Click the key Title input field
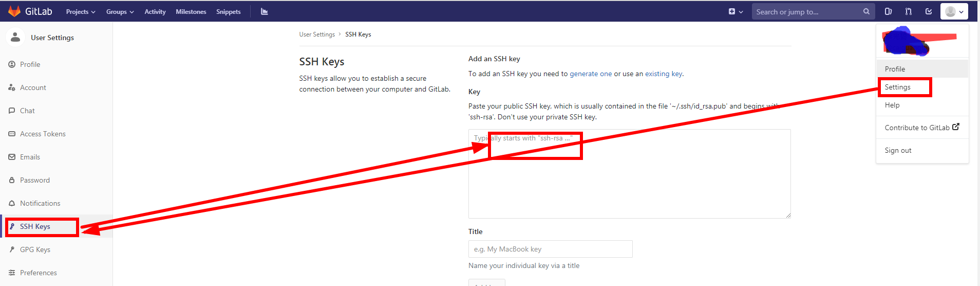This screenshot has width=980, height=286. tap(550, 249)
